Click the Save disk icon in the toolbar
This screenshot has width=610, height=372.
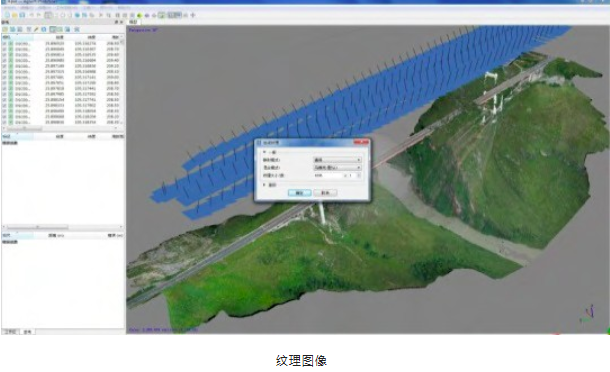[x=22, y=15]
